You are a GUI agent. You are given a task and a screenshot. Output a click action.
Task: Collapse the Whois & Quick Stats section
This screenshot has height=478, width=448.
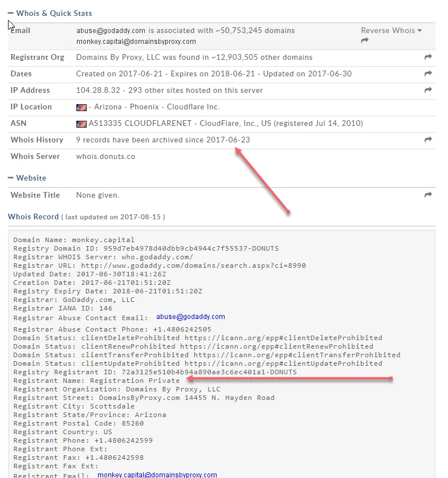click(x=11, y=13)
